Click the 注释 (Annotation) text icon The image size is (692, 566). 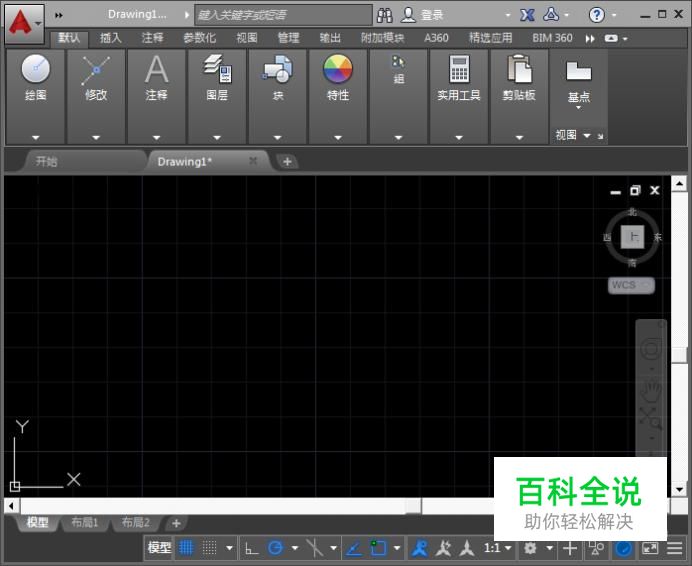tap(156, 70)
